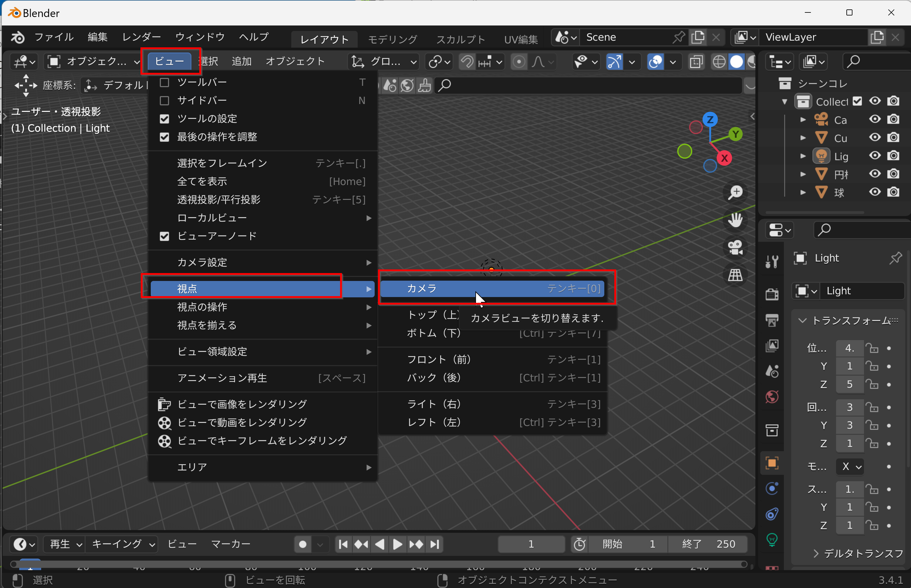Open the Object Constraints tab icon
Viewport: 911px width, 588px height.
click(772, 514)
